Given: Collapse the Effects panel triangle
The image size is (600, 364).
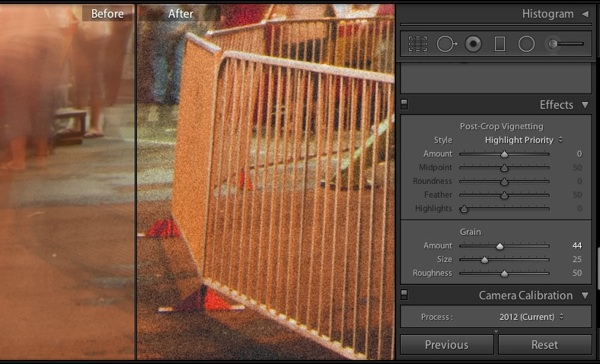Looking at the screenshot, I should pos(585,104).
